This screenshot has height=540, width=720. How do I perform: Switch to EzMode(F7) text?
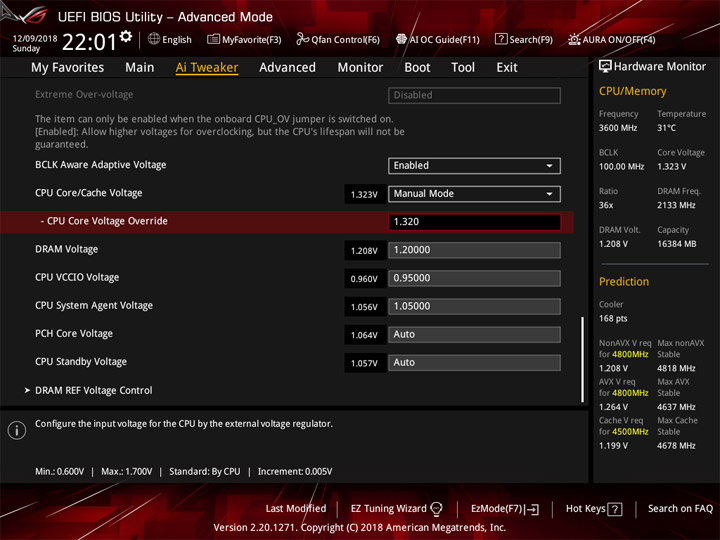(x=496, y=509)
